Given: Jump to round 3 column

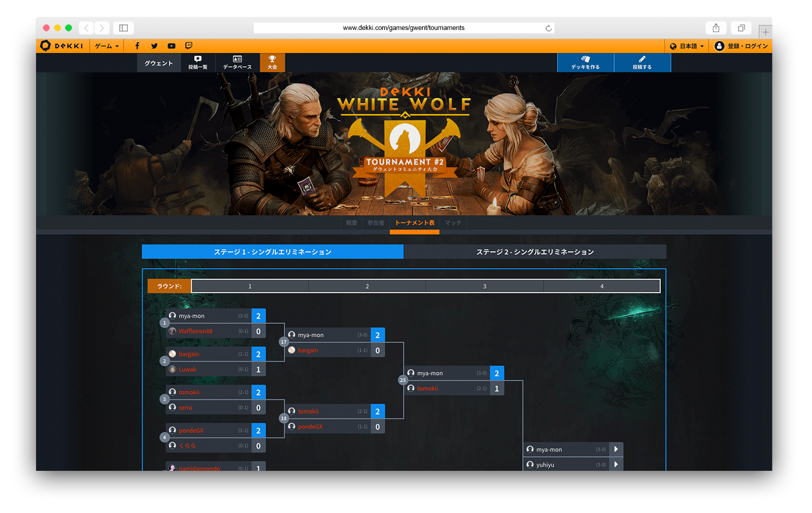Looking at the screenshot, I should coord(485,286).
